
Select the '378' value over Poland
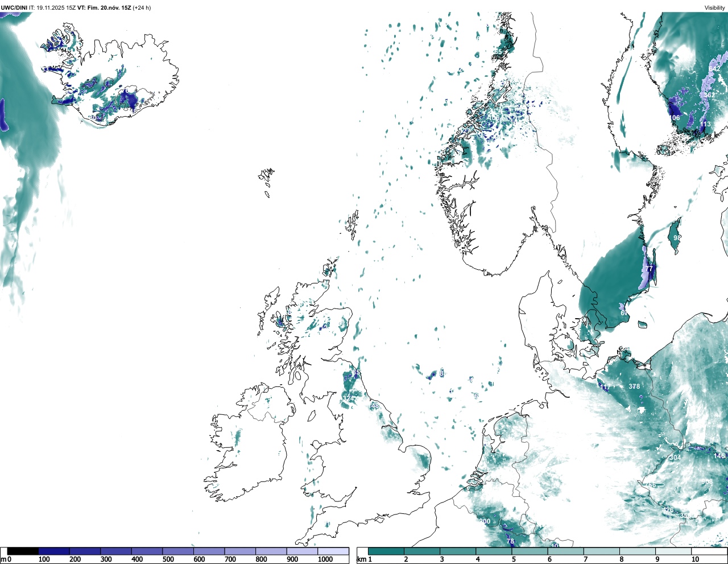click(x=634, y=386)
